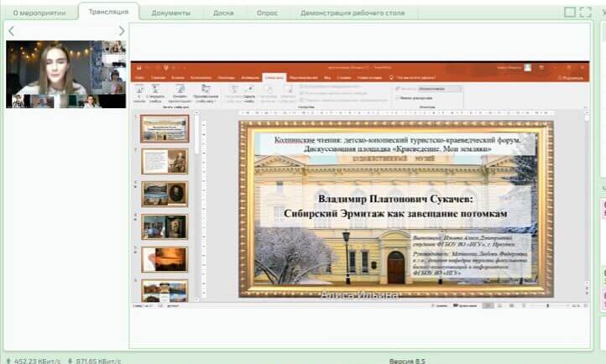Select the second slide thumbnail
The height and width of the screenshot is (364, 606).
click(165, 161)
